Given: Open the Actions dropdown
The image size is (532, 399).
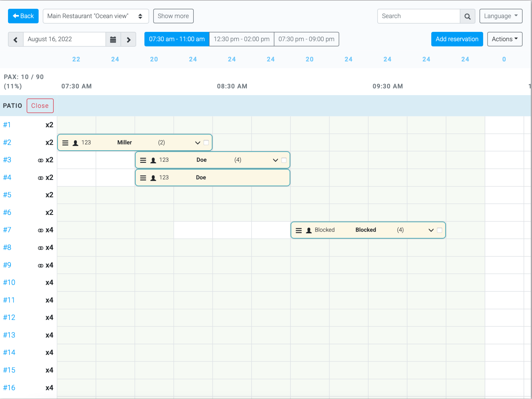Looking at the screenshot, I should (504, 39).
